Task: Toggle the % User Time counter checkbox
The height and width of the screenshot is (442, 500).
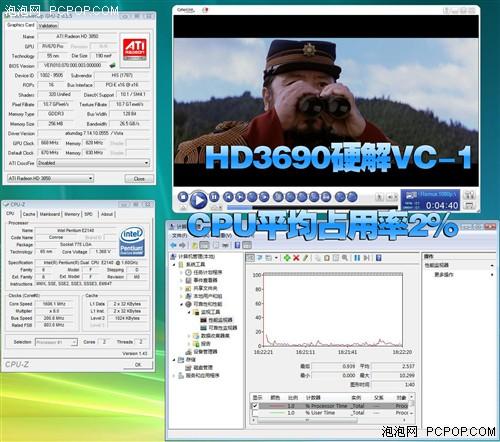Action: [x=255, y=413]
